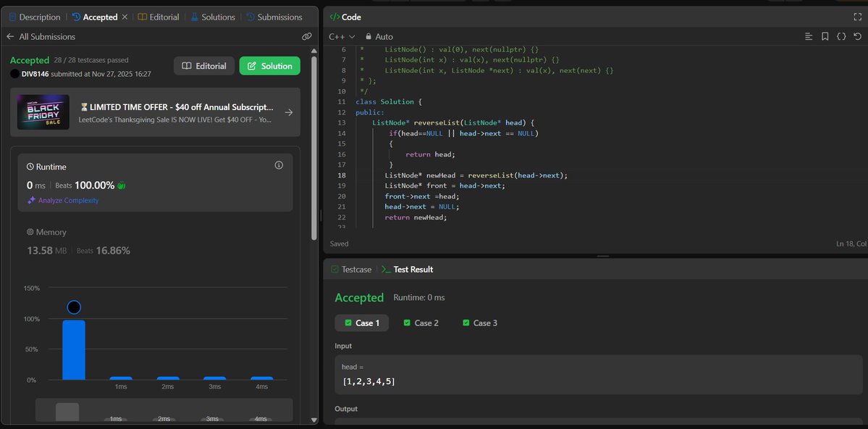Click the Runtime: 0 ms result text
This screenshot has width=868, height=429.
[419, 298]
